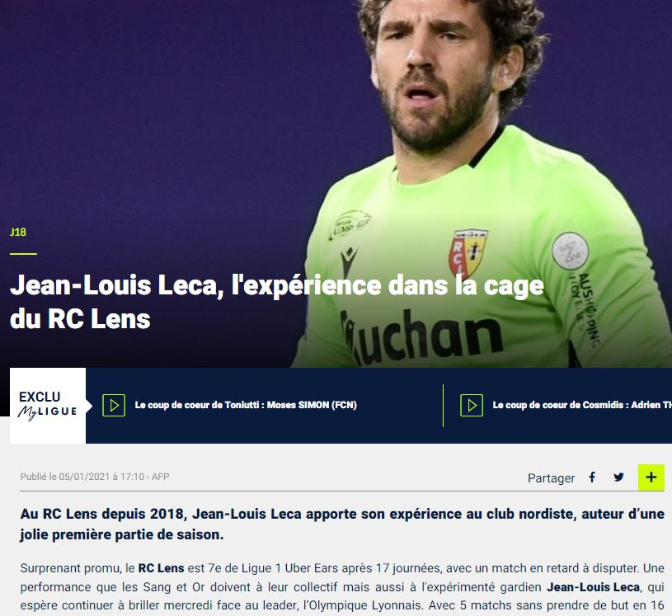Click the article headline about Jean-Louis Leca
Image resolution: width=672 pixels, height=616 pixels.
tap(277, 302)
